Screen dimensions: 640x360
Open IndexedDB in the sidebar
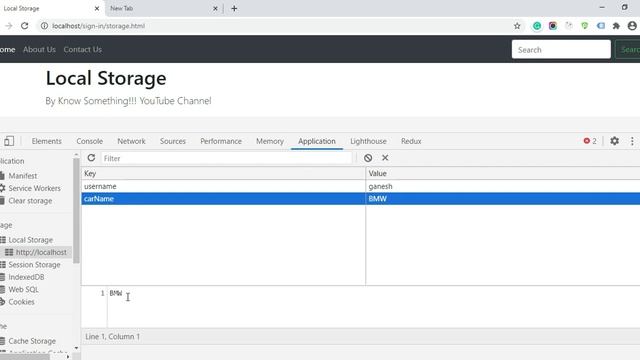tap(26, 277)
